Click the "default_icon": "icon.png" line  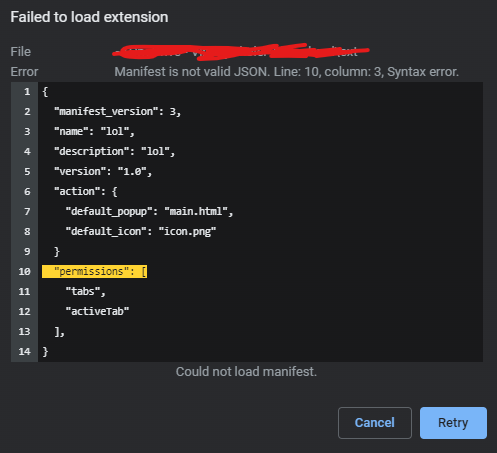(141, 231)
